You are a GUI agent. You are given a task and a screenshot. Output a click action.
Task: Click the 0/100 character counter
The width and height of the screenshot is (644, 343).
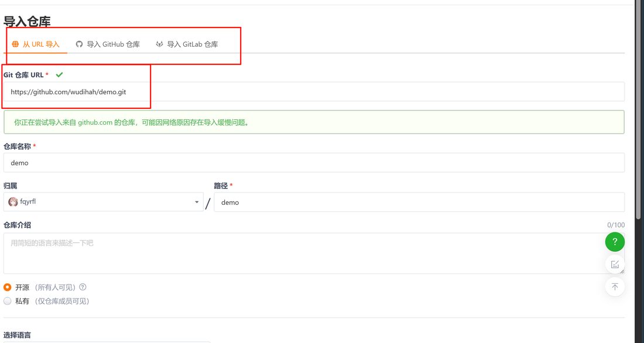[616, 225]
